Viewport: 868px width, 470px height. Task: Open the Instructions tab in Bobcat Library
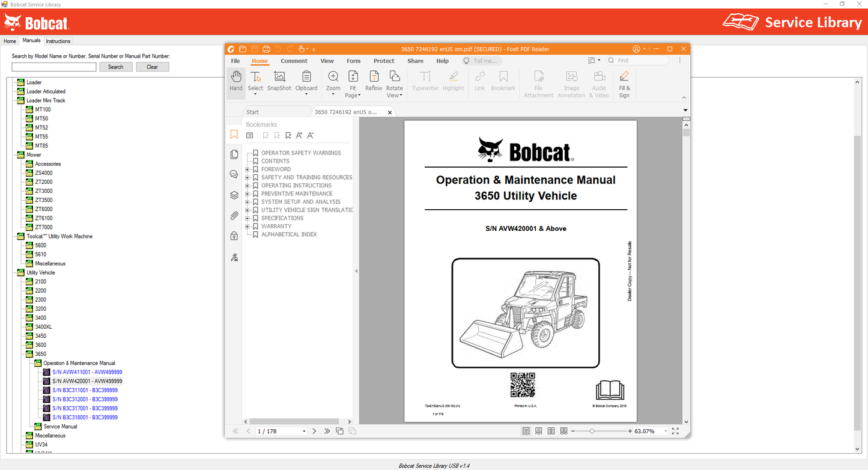coord(58,41)
